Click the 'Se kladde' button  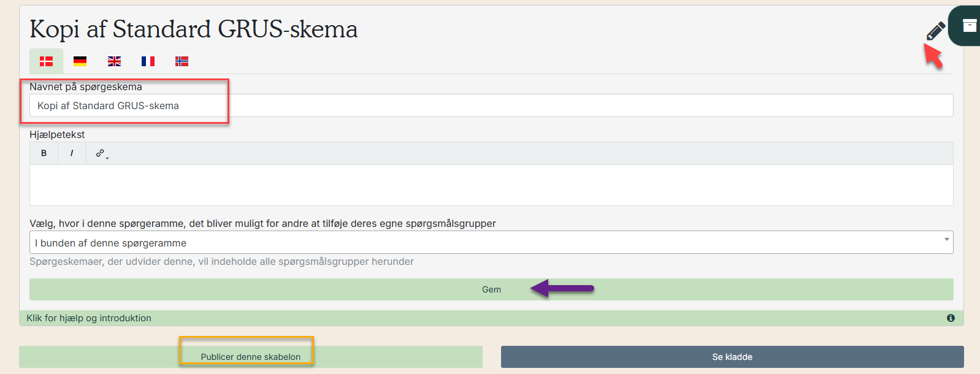coord(732,357)
